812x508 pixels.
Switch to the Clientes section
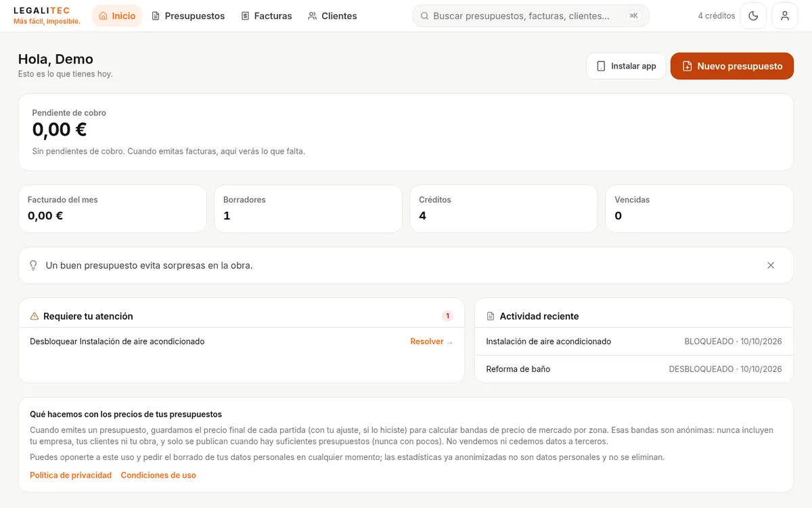(332, 16)
